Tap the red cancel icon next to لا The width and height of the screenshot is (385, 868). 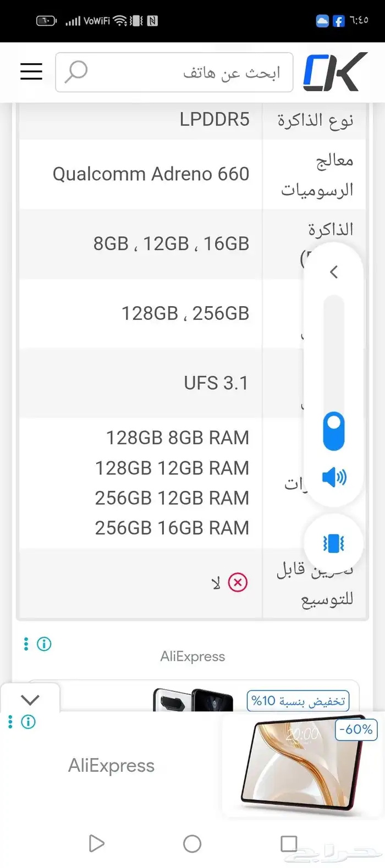(237, 582)
